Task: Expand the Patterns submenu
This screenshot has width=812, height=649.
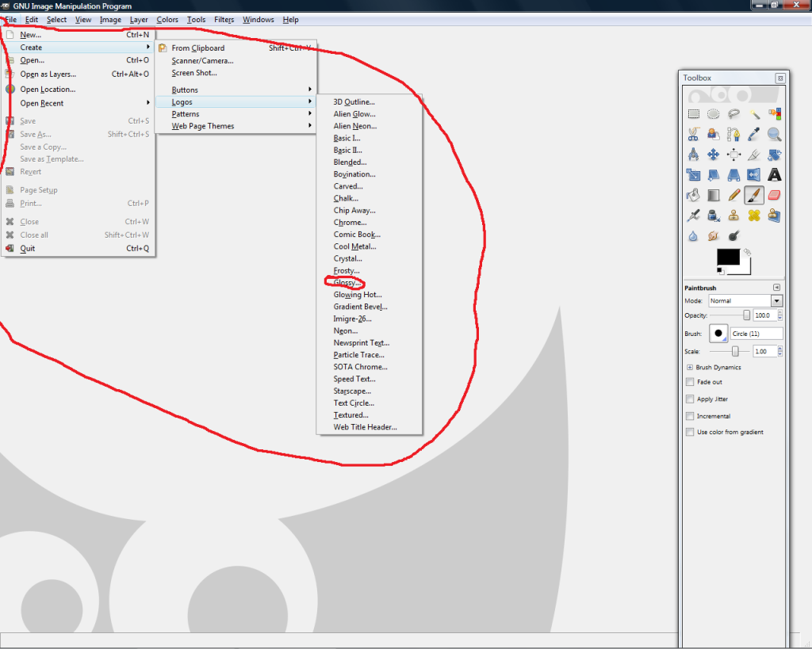Action: click(236, 114)
